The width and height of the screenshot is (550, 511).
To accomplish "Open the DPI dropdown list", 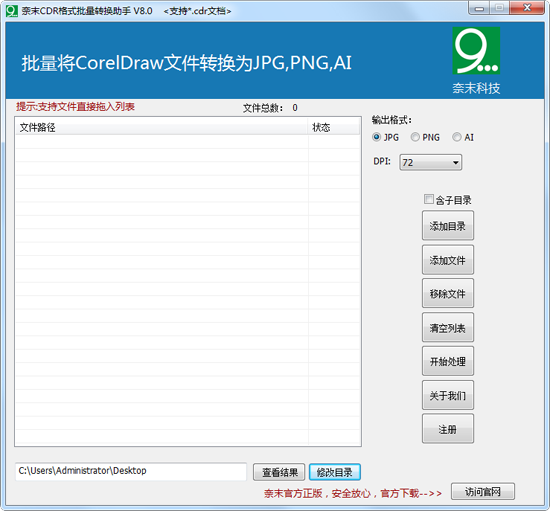I will 431,162.
